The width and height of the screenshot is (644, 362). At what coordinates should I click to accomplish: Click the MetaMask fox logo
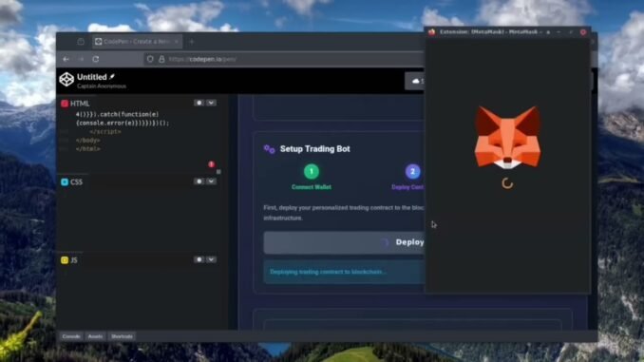coord(507,137)
